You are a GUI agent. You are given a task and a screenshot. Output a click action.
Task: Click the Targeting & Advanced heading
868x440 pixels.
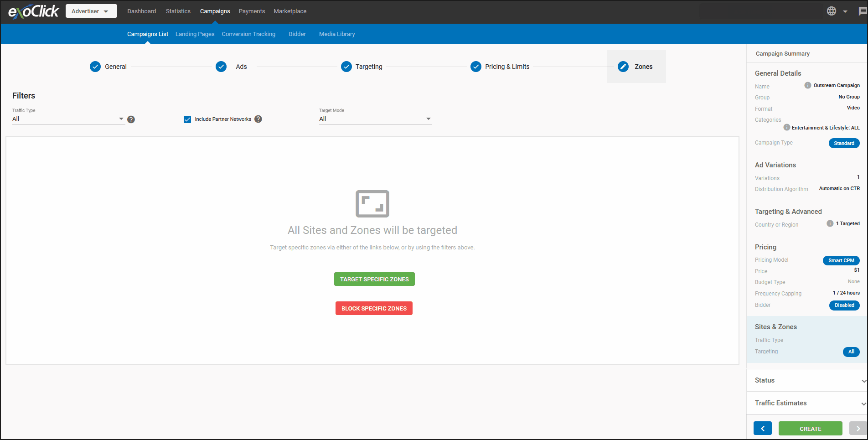[788, 212]
